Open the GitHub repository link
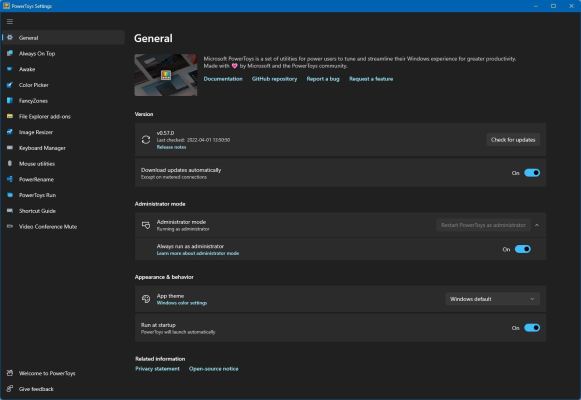The width and height of the screenshot is (581, 400). tap(274, 79)
